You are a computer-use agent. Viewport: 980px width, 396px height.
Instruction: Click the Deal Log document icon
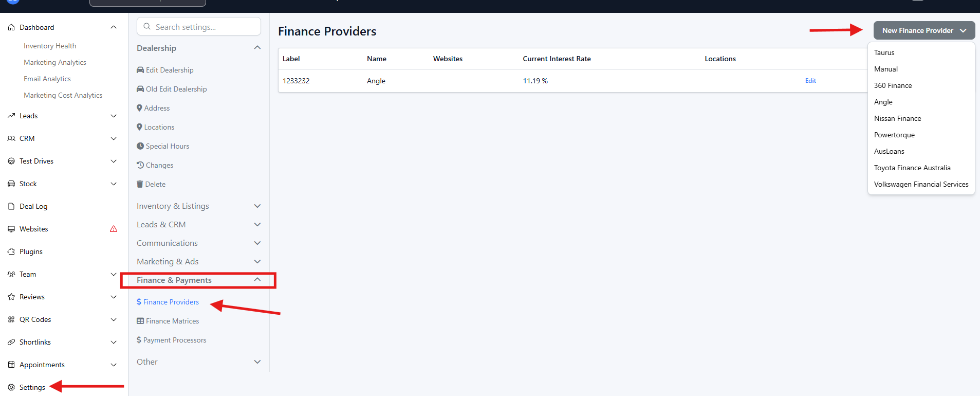click(x=11, y=206)
